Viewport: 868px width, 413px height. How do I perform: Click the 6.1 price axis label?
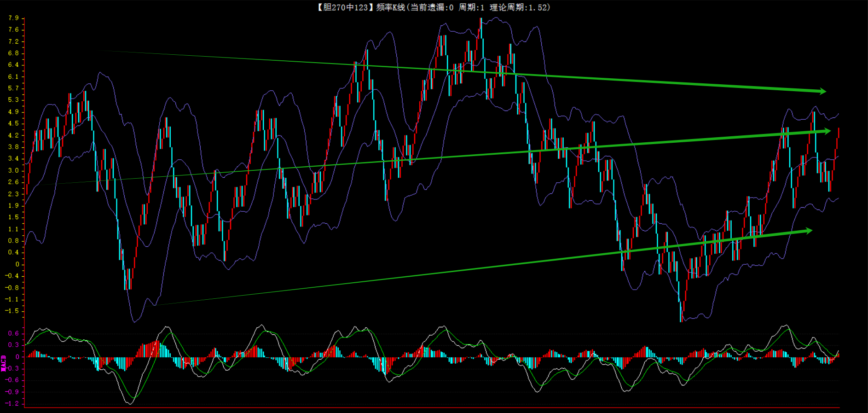[13, 76]
